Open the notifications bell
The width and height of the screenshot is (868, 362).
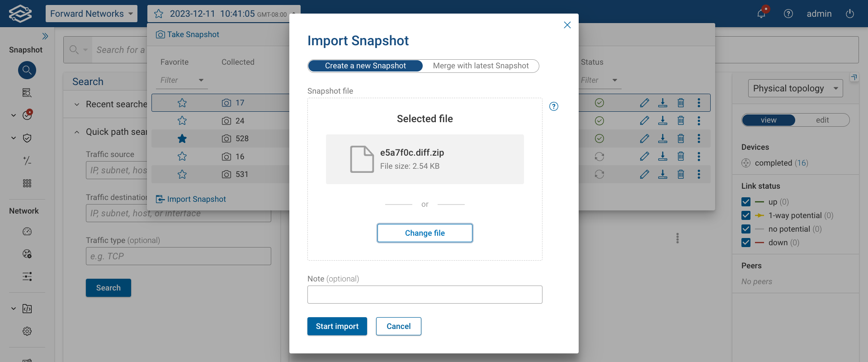[x=761, y=14]
